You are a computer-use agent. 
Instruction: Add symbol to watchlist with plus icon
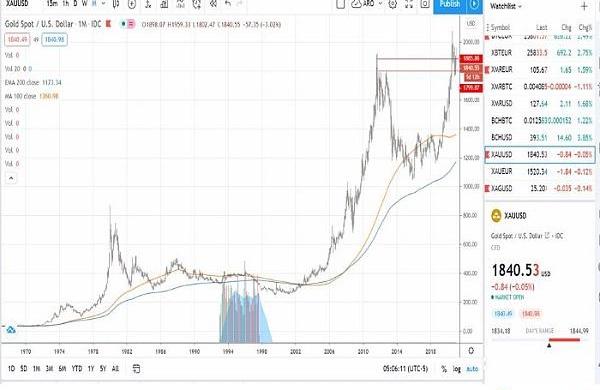point(584,6)
